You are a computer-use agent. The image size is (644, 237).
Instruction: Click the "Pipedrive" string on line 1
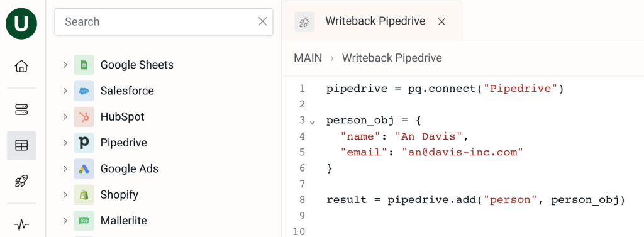click(x=520, y=89)
